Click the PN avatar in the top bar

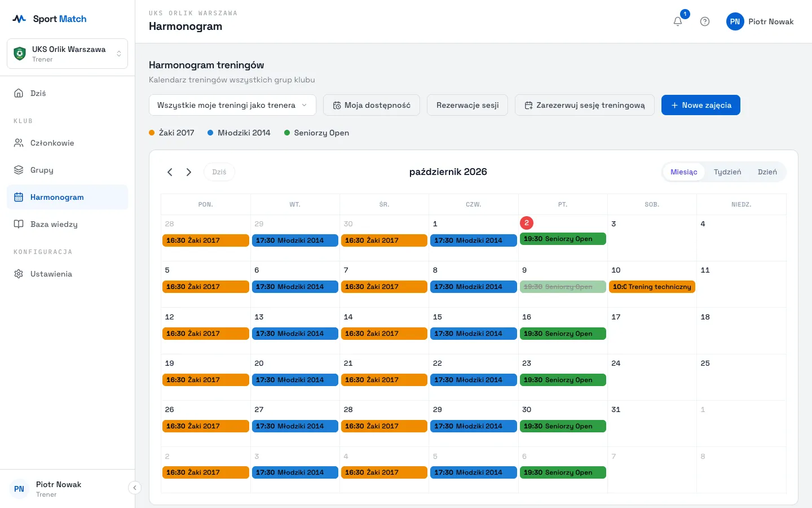pyautogui.click(x=735, y=21)
